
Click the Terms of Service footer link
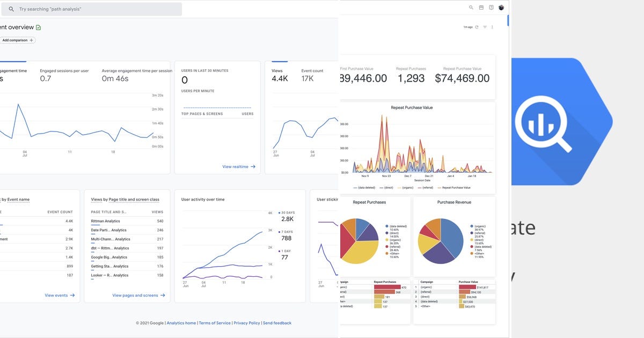pyautogui.click(x=215, y=323)
